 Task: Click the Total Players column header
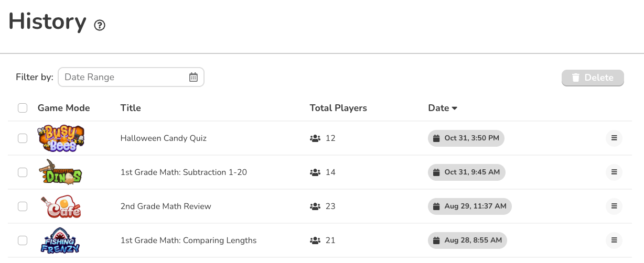[x=338, y=108]
